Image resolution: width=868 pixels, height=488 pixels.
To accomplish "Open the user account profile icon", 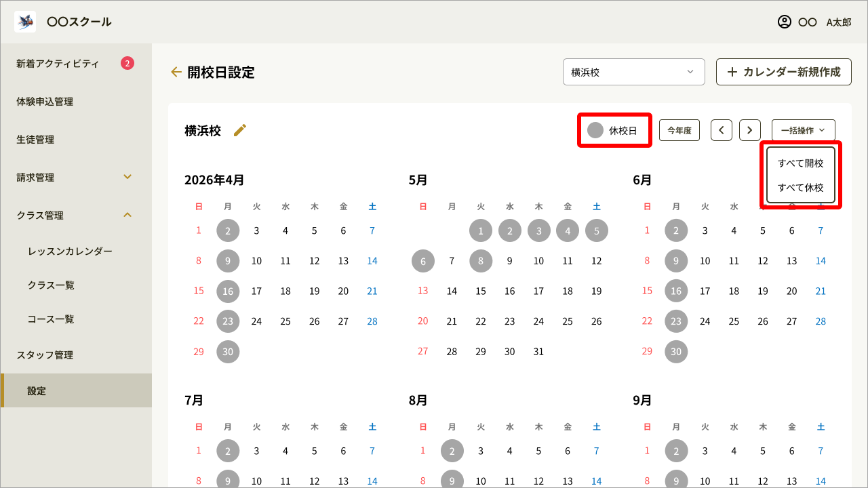I will click(x=785, y=22).
